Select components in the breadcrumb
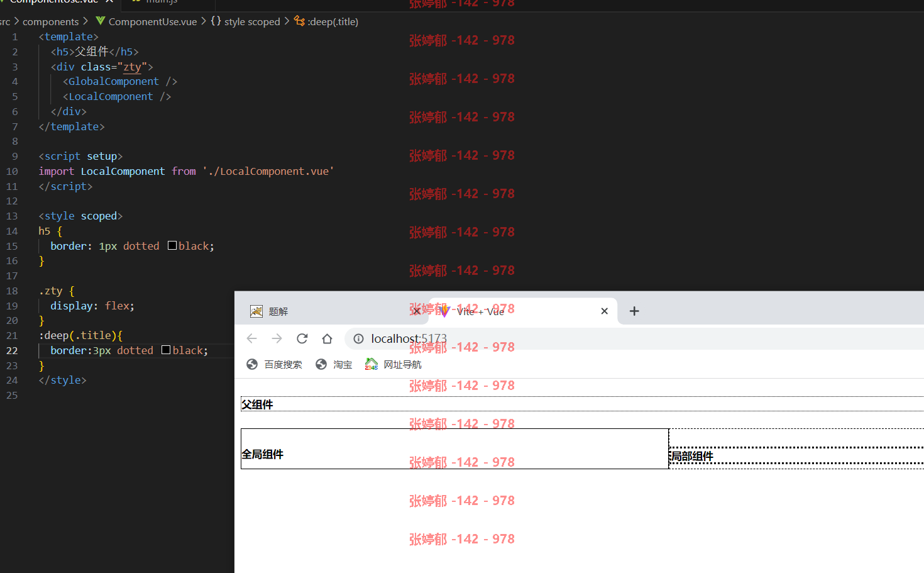This screenshot has width=924, height=573. (x=51, y=21)
